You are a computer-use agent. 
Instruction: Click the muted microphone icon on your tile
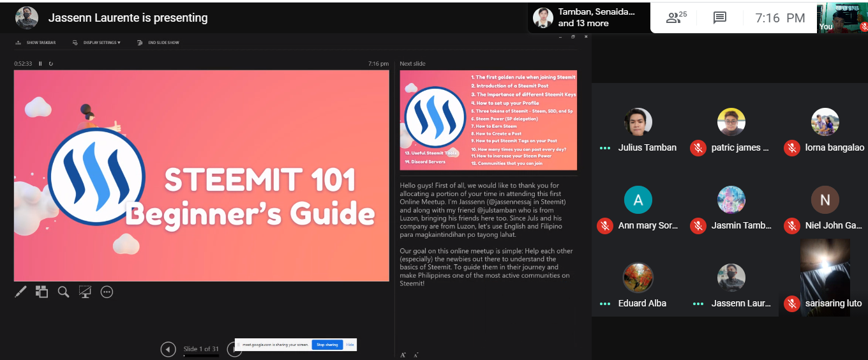(x=864, y=27)
